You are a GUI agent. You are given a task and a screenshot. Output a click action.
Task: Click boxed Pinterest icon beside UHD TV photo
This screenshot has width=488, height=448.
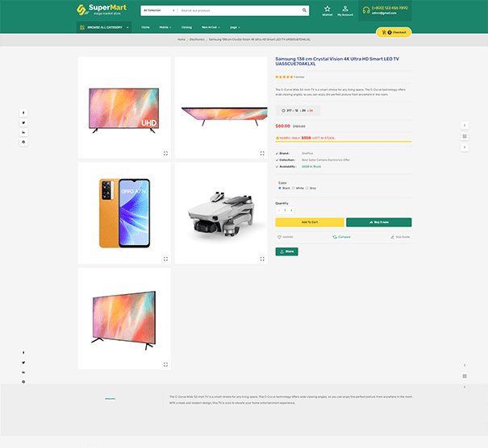pyautogui.click(x=23, y=142)
